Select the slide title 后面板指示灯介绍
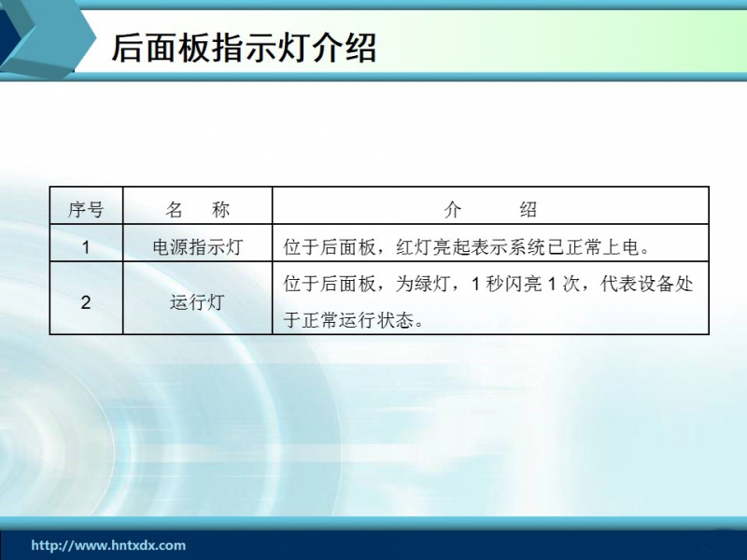 click(x=244, y=48)
